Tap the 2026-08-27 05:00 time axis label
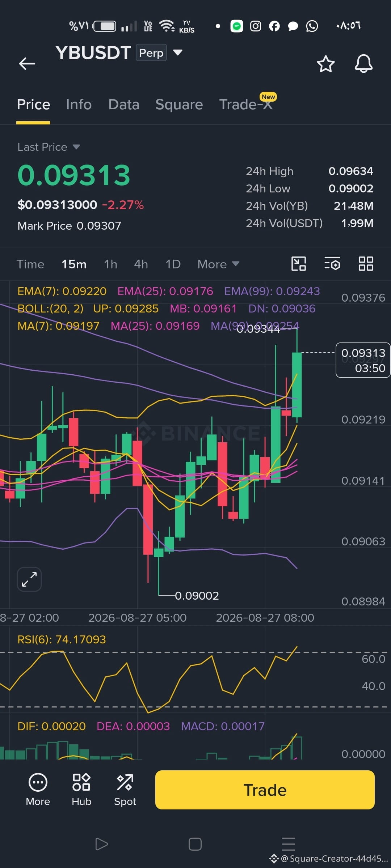Screen dimensions: 391x868 (x=138, y=618)
